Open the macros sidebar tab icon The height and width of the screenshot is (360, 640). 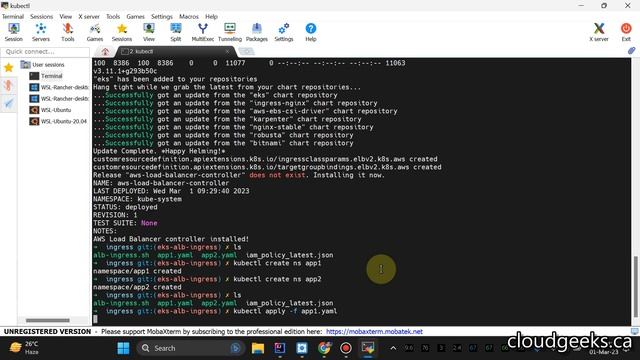tap(9, 103)
